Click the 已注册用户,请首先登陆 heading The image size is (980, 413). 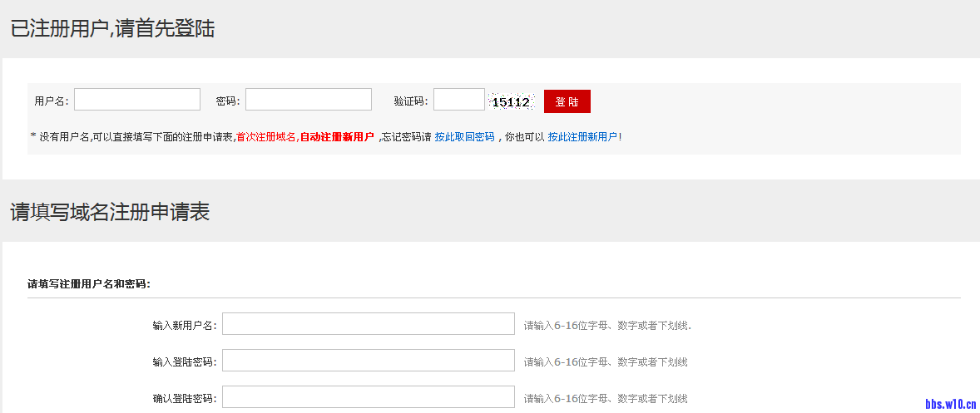click(x=112, y=29)
